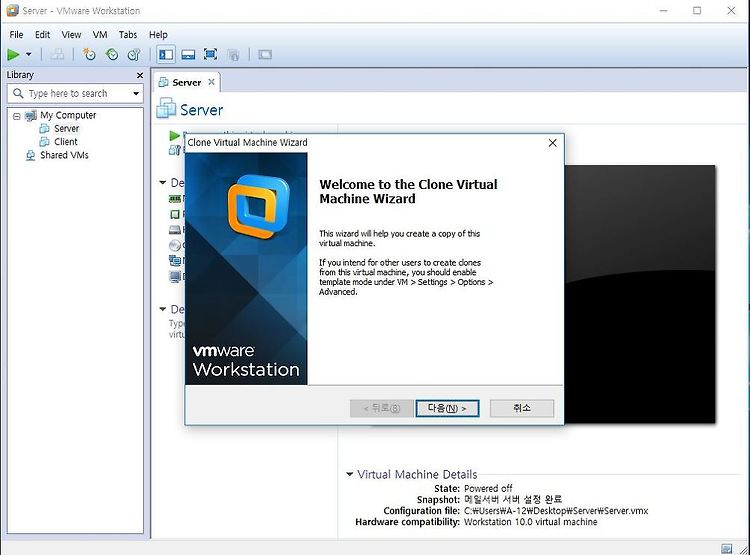Toggle the thumbnail bar view icon
The image size is (750, 555).
[x=188, y=55]
